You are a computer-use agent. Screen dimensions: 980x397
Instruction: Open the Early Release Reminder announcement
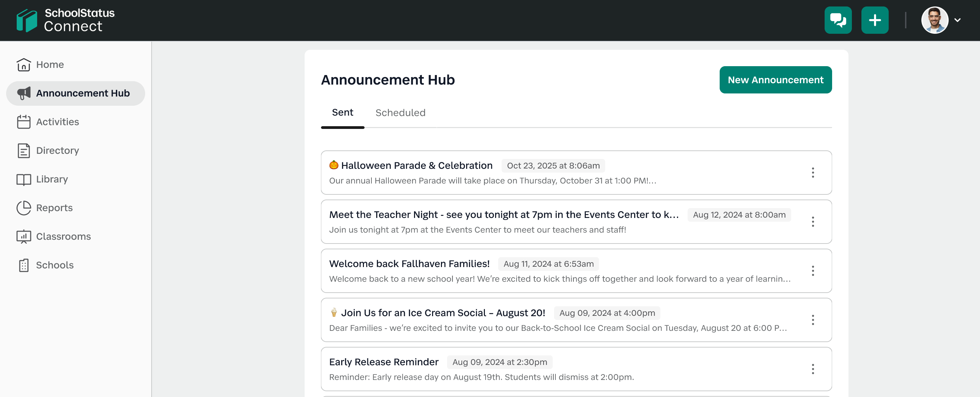(x=383, y=362)
